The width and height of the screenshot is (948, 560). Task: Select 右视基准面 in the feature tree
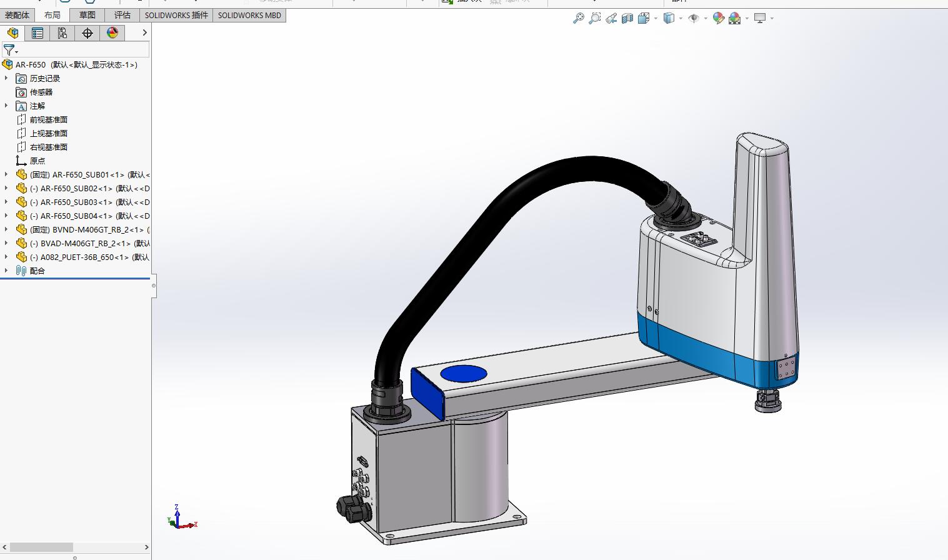click(42, 147)
